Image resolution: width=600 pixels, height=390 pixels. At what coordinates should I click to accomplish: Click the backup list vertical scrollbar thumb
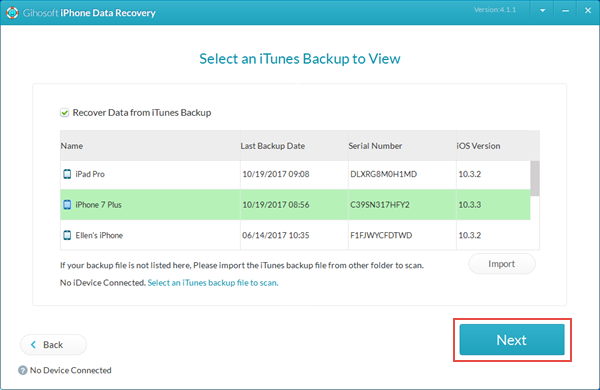(x=535, y=178)
